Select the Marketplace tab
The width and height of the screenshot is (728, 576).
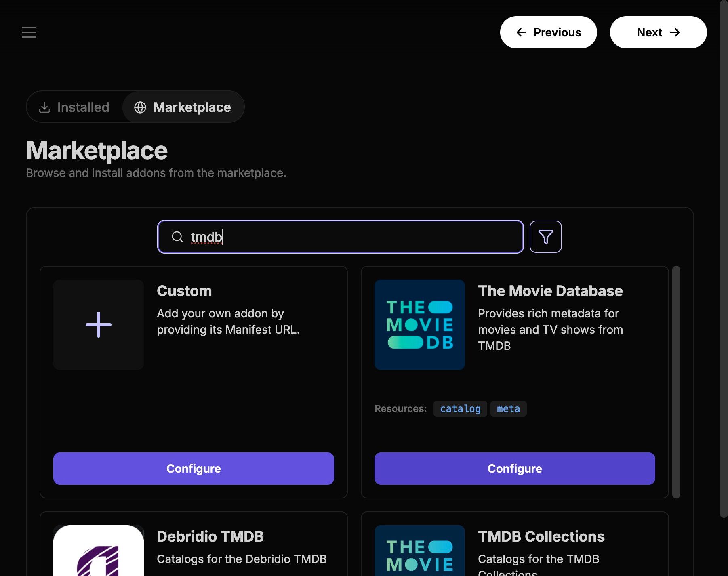(x=183, y=107)
